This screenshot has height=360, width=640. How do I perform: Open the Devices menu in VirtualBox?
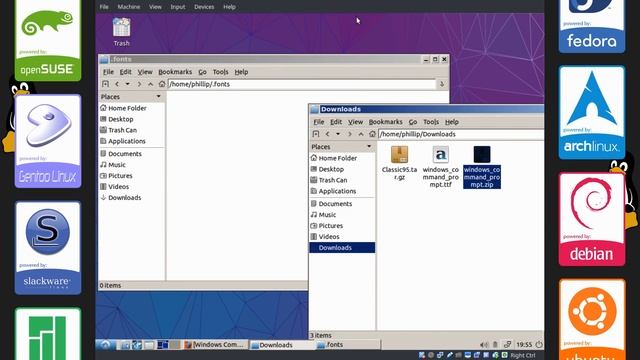pyautogui.click(x=204, y=7)
